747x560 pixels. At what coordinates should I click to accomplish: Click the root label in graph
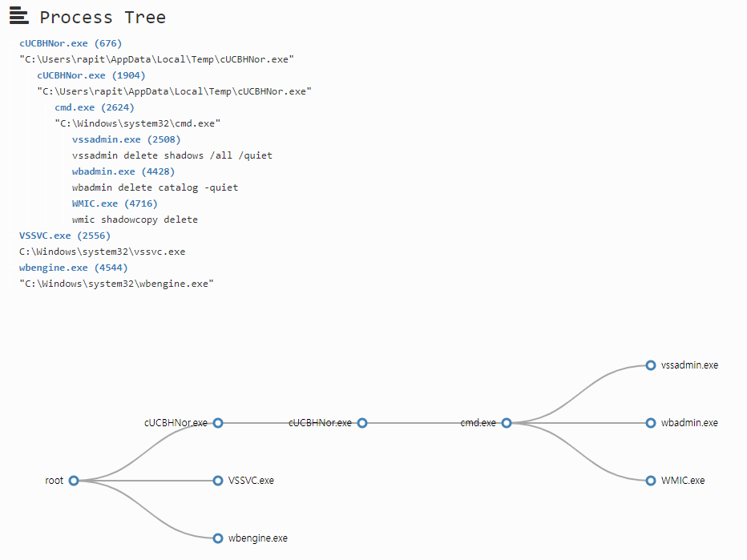[54, 481]
